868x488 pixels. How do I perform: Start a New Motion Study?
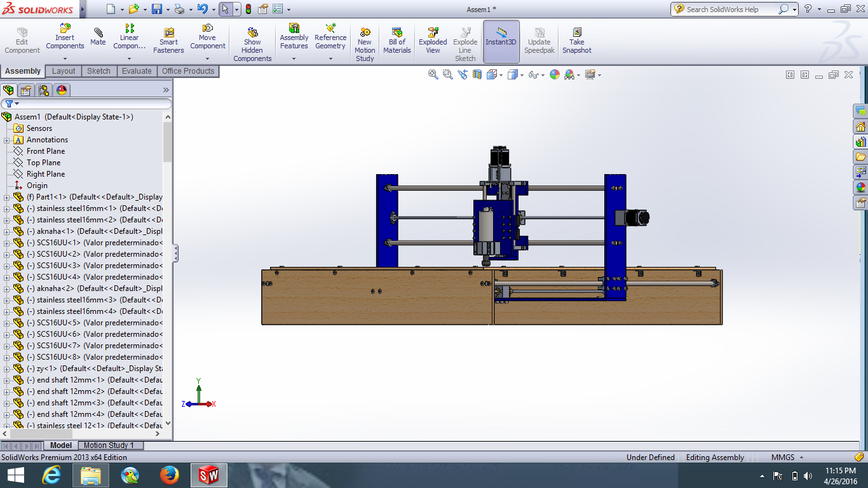365,44
